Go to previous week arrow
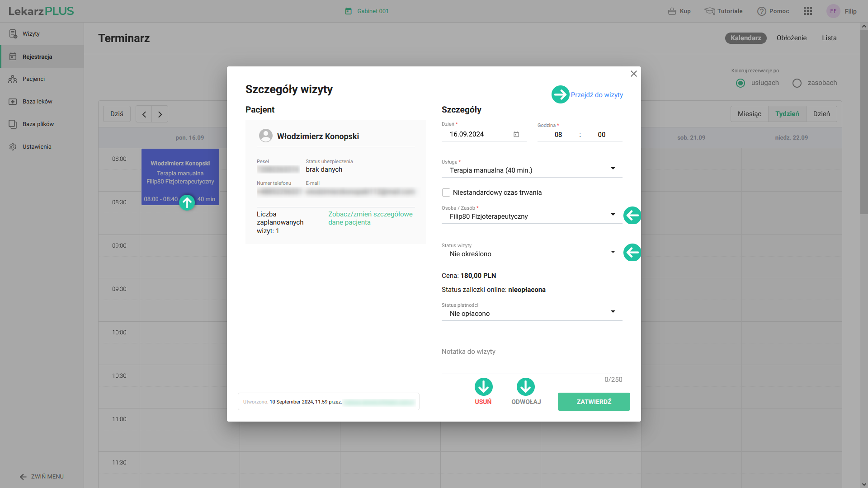 [144, 114]
